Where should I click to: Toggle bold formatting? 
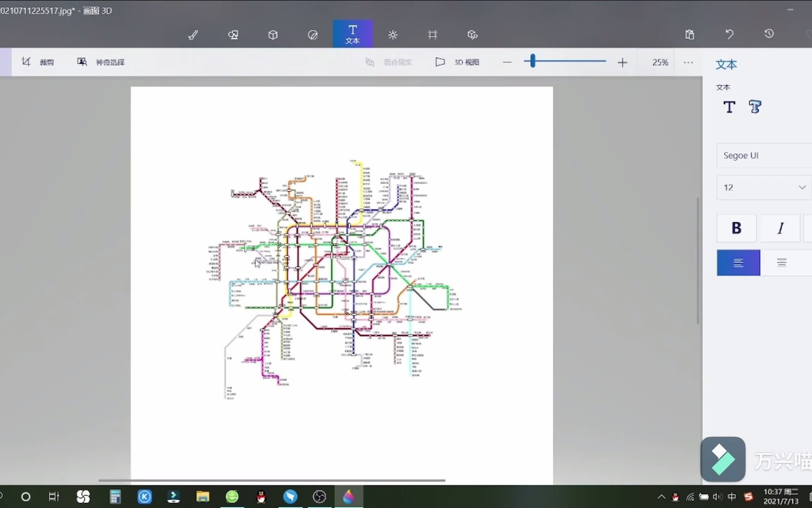coord(736,228)
